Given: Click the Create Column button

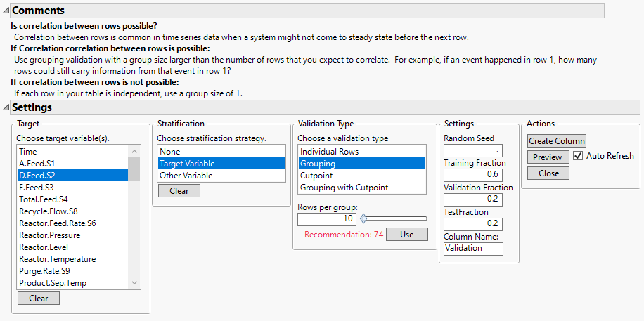Looking at the screenshot, I should pos(557,140).
